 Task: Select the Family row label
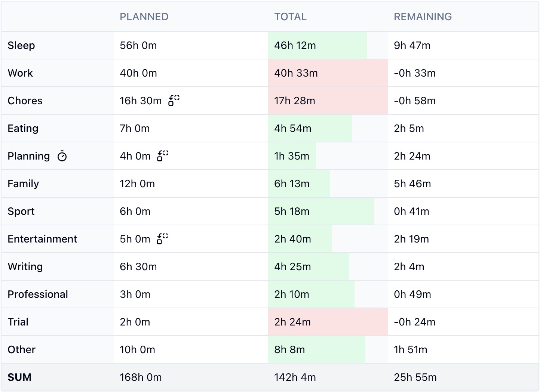pyautogui.click(x=23, y=183)
